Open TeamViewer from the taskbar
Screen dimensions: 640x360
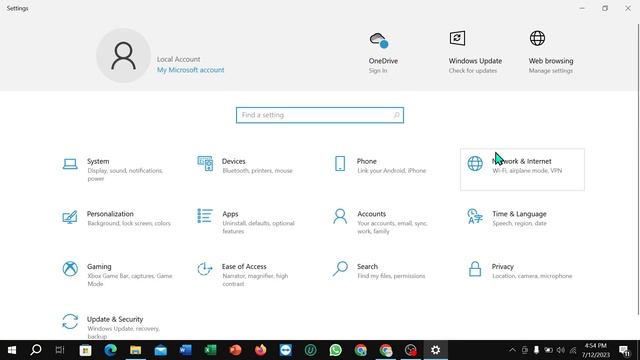pos(285,350)
